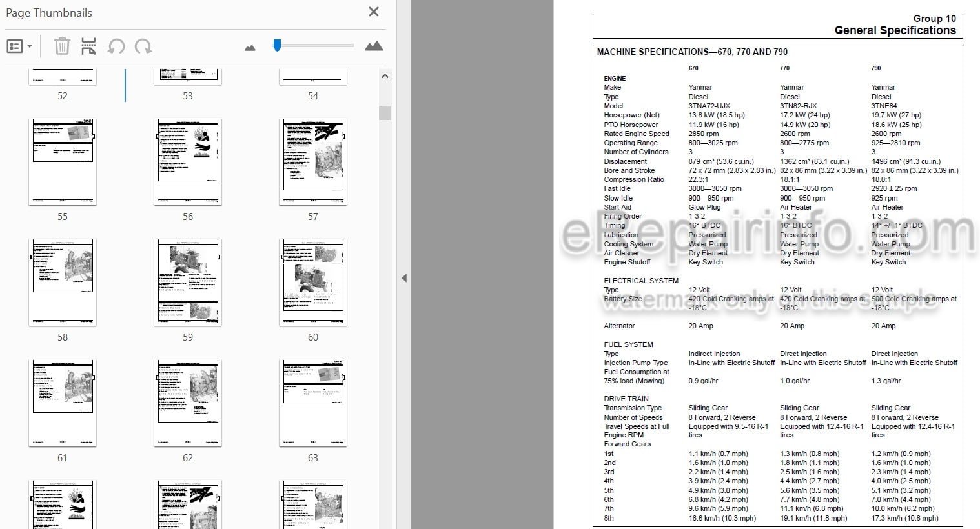Click the reduce thumbnail size icon
The image size is (980, 529).
tap(250, 48)
